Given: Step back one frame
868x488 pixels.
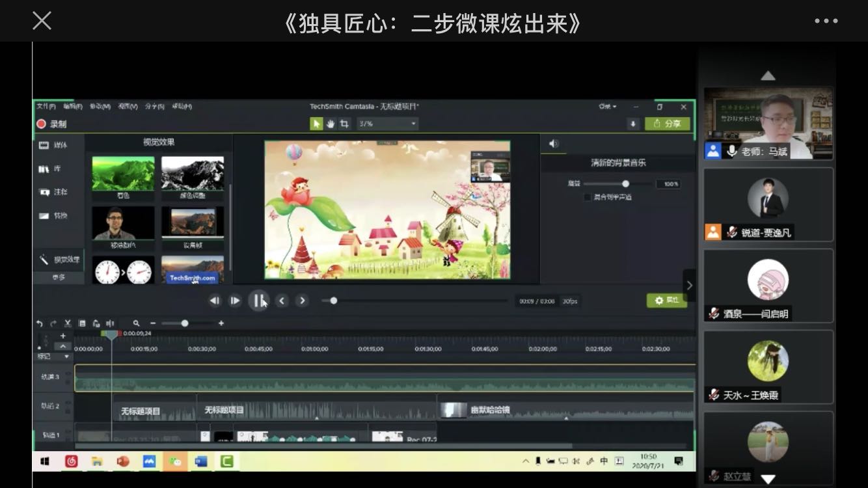Looking at the screenshot, I should pos(214,301).
